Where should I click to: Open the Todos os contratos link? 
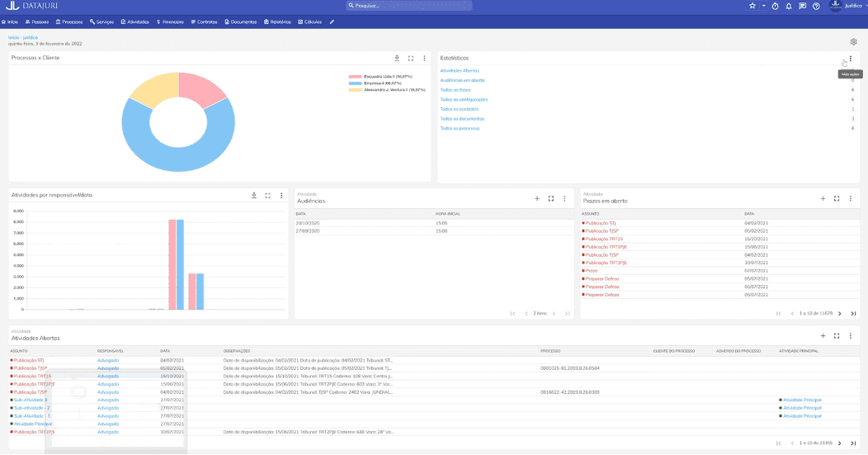click(x=460, y=109)
